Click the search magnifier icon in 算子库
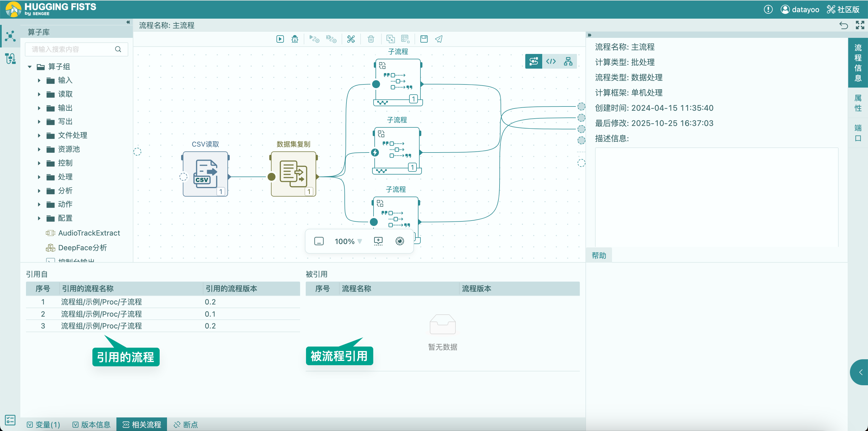The height and width of the screenshot is (431, 868). 118,49
